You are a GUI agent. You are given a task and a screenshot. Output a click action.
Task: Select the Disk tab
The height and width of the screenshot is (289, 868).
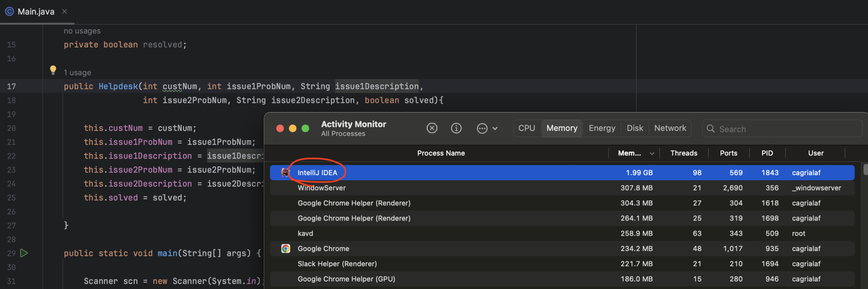[x=635, y=128]
